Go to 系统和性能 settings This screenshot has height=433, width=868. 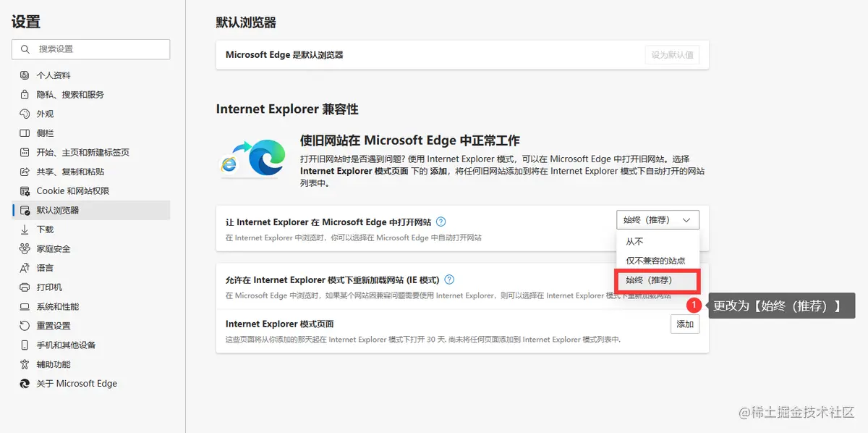[91, 307]
